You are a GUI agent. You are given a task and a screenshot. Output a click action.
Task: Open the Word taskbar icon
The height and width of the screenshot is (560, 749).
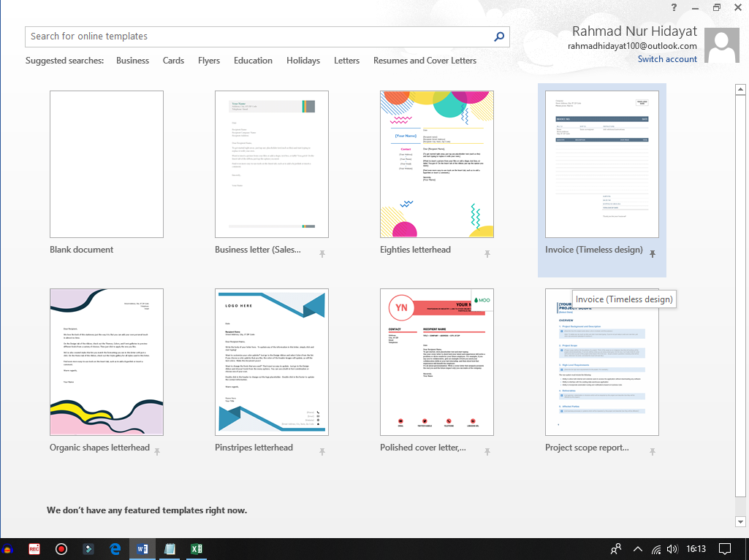[142, 549]
